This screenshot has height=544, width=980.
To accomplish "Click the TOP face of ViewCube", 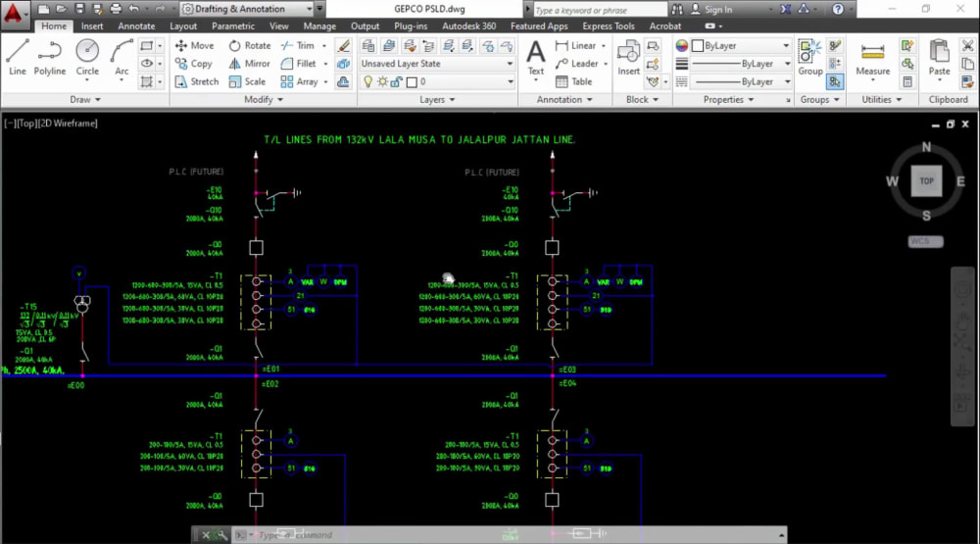I will [926, 181].
